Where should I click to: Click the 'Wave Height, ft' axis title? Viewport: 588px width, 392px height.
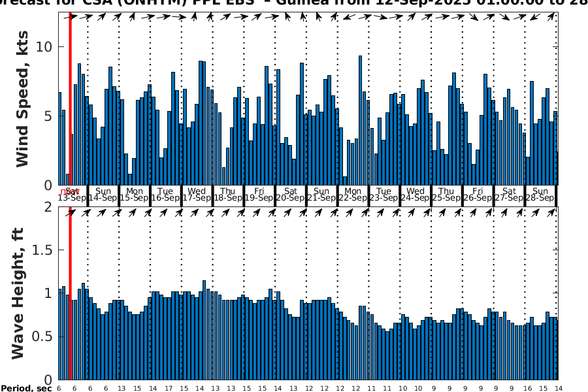point(18,293)
